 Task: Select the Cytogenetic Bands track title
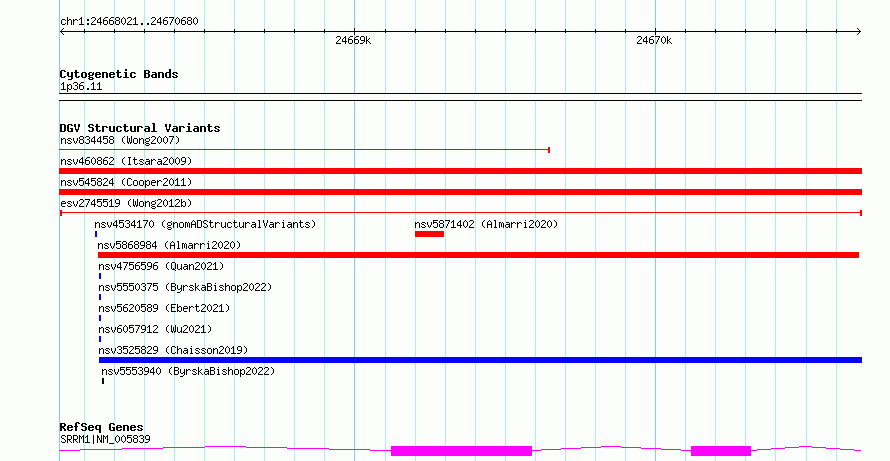[119, 74]
